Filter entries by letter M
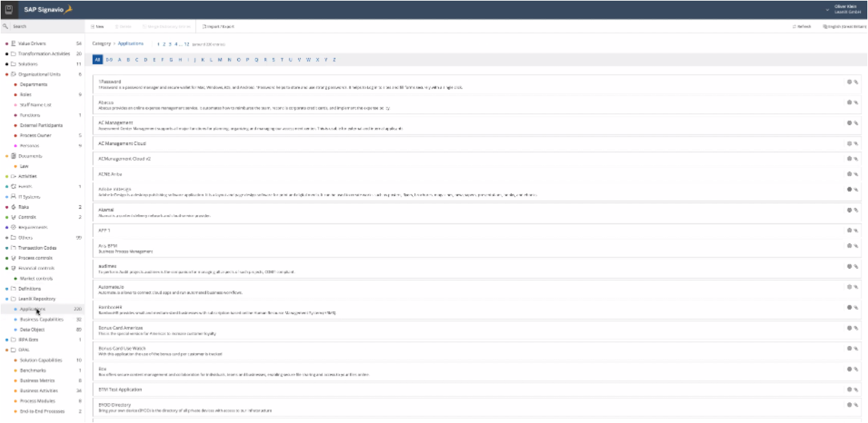The image size is (868, 423). pos(219,59)
